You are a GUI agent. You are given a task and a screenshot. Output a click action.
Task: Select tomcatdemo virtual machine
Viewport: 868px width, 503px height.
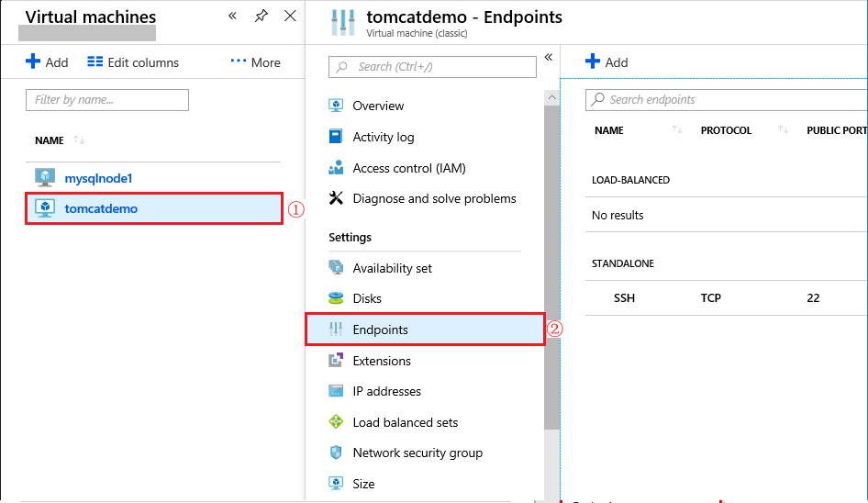tap(154, 208)
